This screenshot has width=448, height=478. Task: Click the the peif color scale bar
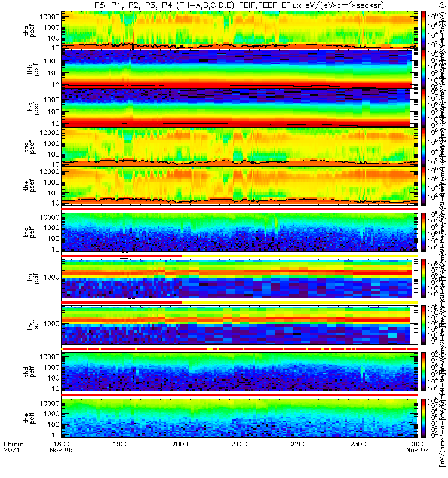pyautogui.click(x=424, y=418)
